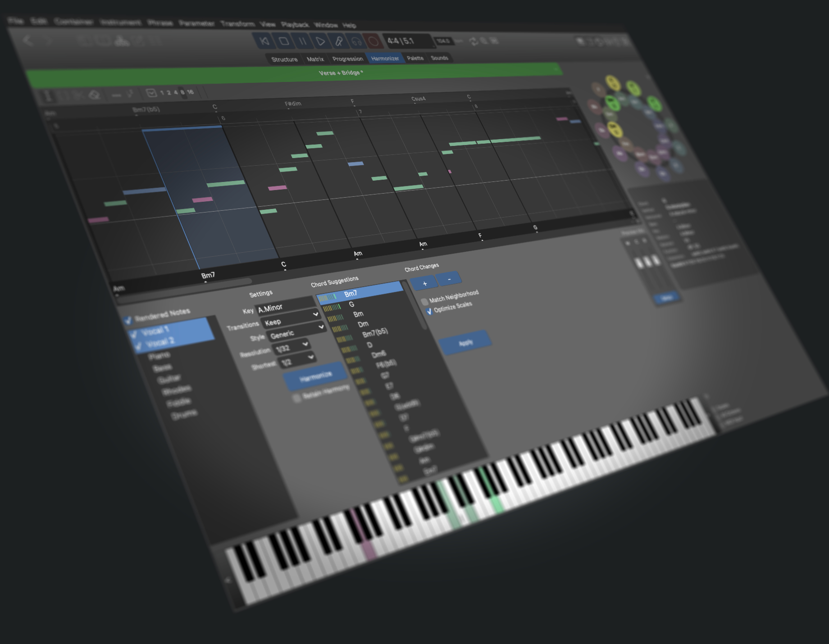The image size is (829, 644).
Task: Click the G chord label in the lower chord track
Action: point(535,227)
